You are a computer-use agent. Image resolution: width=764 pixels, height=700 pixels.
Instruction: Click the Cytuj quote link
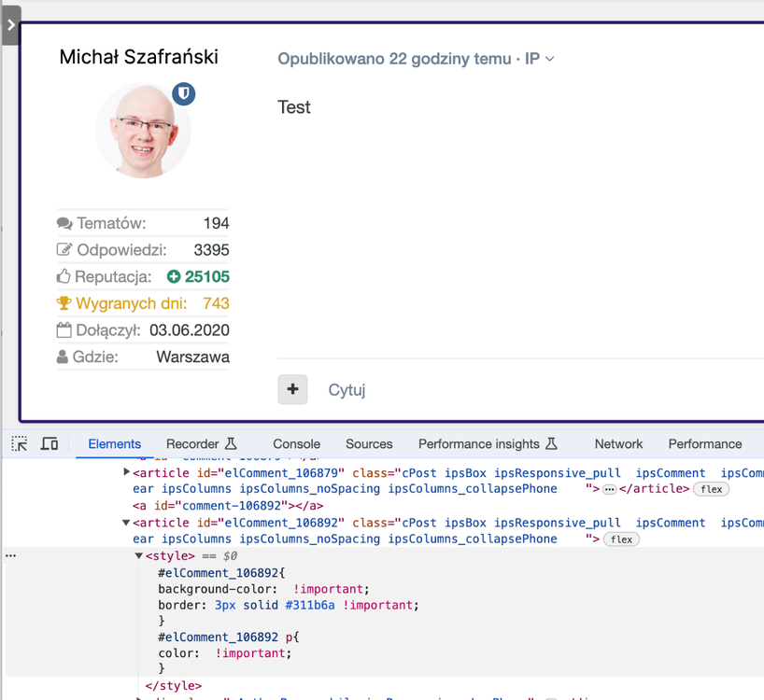(347, 390)
